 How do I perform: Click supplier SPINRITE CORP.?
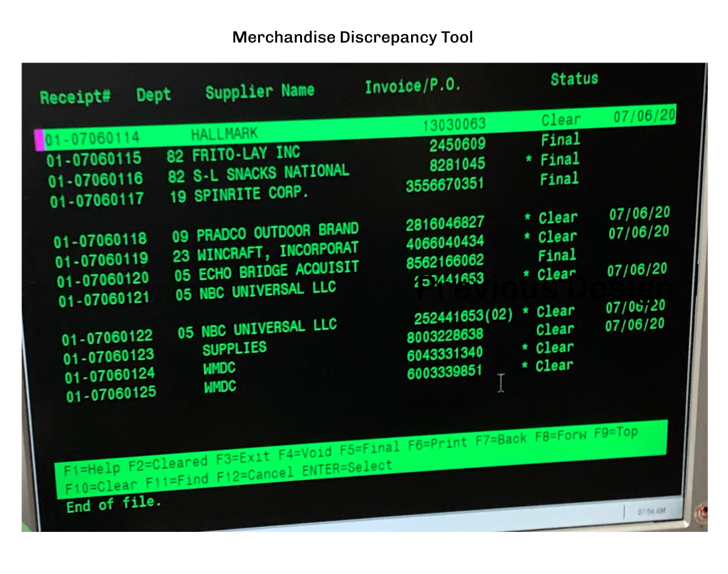(x=252, y=194)
